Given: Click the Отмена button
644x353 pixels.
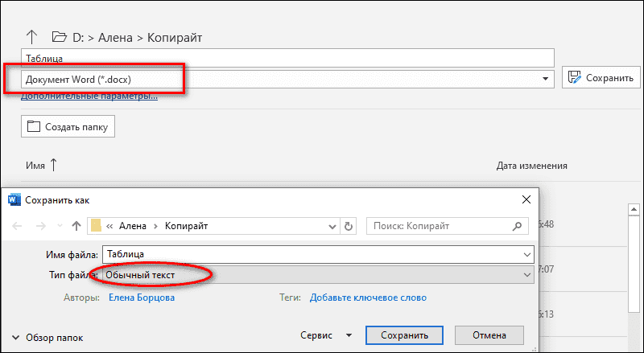Looking at the screenshot, I should [489, 335].
